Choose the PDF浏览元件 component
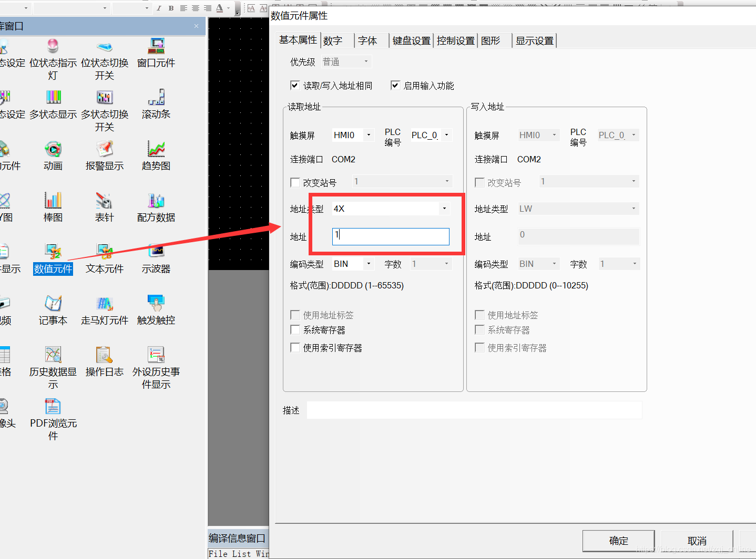Viewport: 756px width, 559px height. pos(53,406)
